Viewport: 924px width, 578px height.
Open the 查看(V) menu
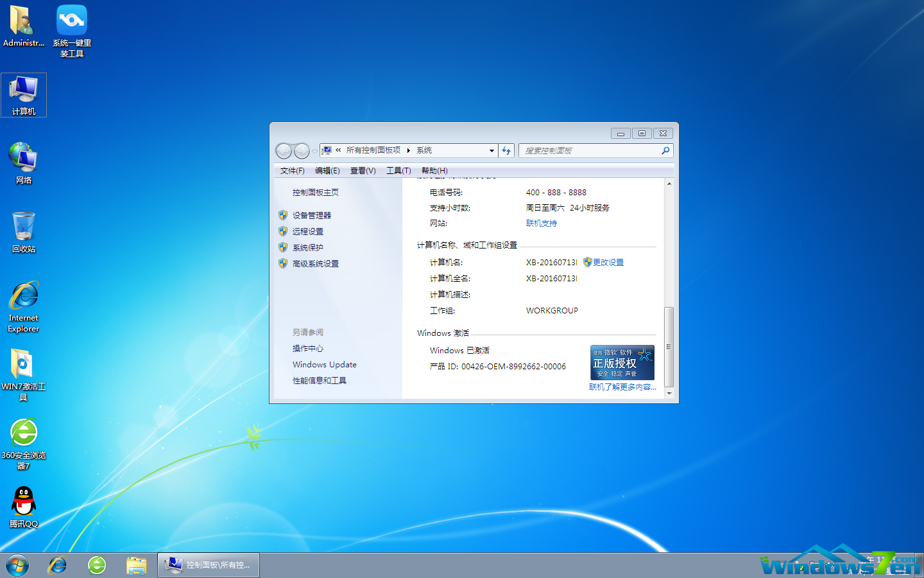tap(363, 170)
